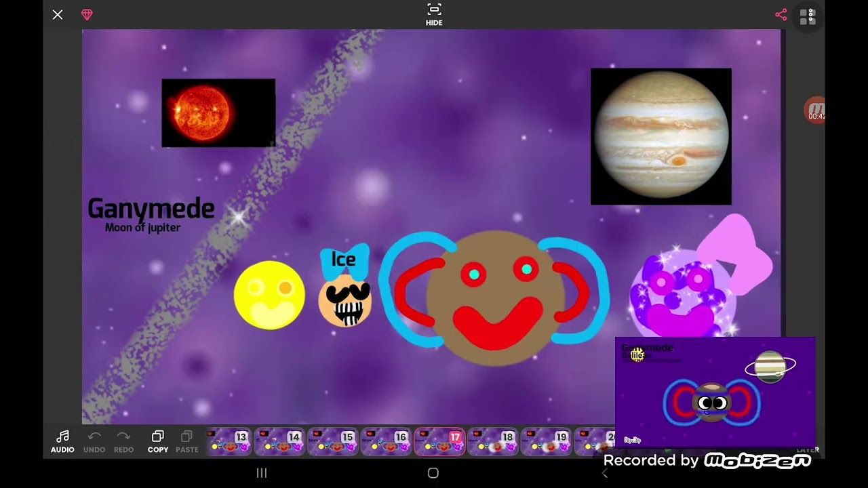This screenshot has width=868, height=488.
Task: Select frame 16 in the timeline
Action: pyautogui.click(x=387, y=441)
